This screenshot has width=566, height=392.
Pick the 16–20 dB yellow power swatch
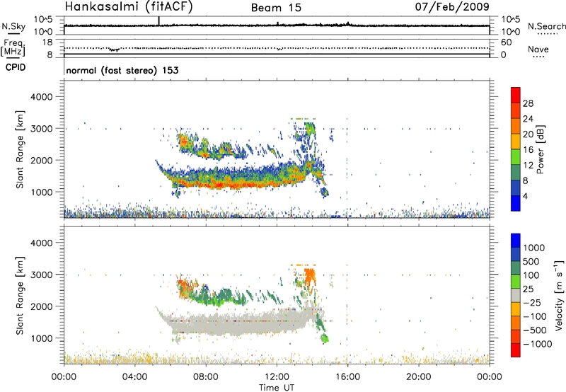pos(516,142)
